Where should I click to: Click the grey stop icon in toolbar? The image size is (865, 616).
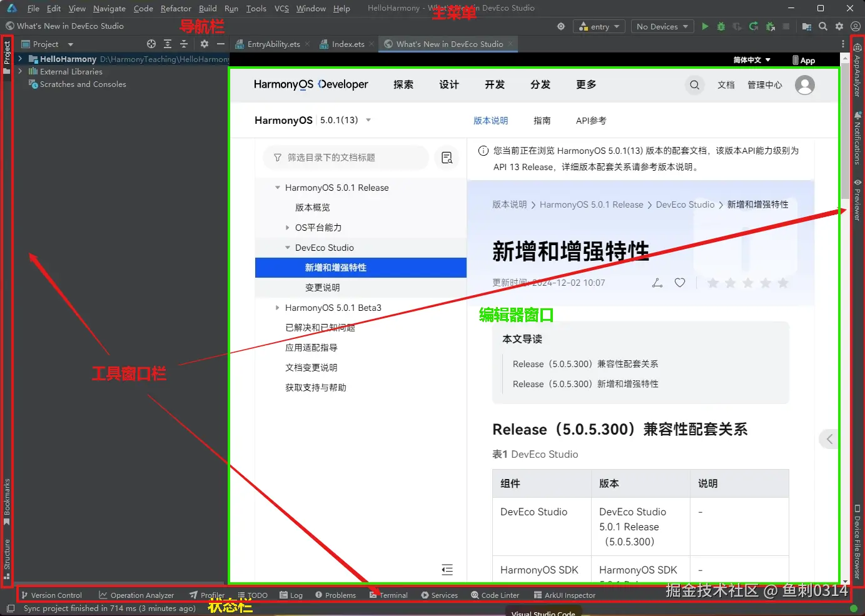tap(786, 26)
